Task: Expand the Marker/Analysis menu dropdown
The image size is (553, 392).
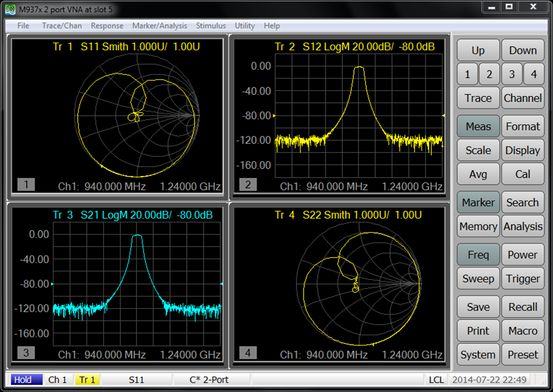Action: tap(159, 26)
